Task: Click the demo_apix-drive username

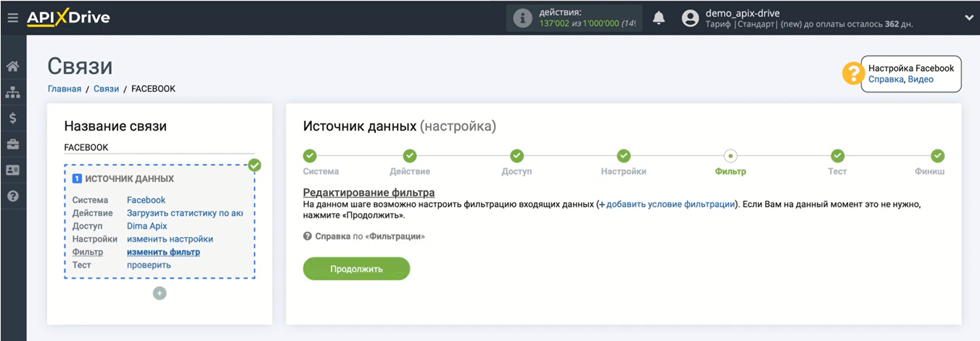Action: 742,13
